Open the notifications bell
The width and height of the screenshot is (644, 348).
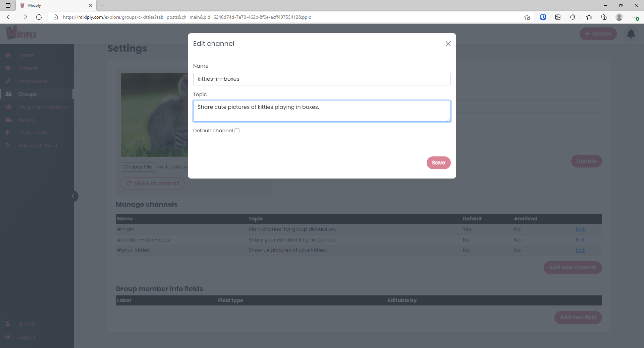point(631,33)
